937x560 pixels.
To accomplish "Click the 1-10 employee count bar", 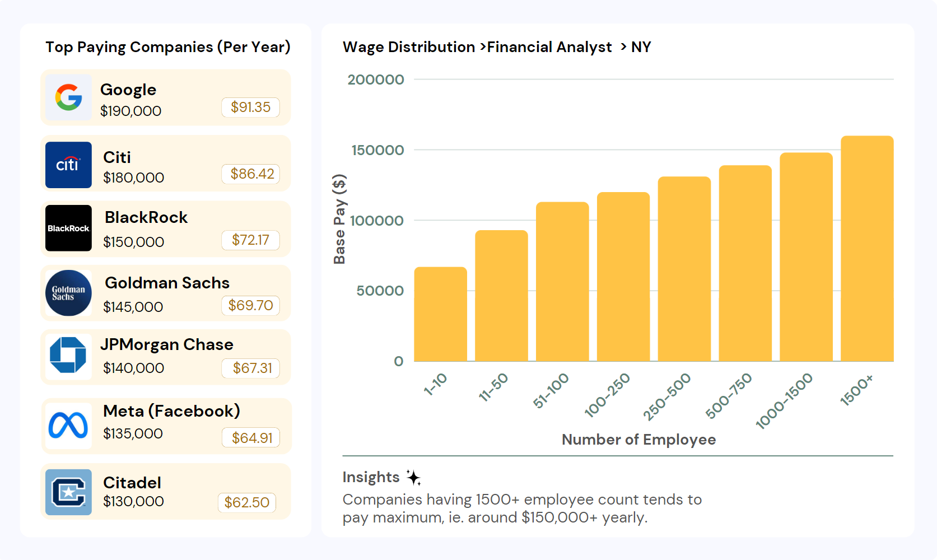I will point(440,314).
